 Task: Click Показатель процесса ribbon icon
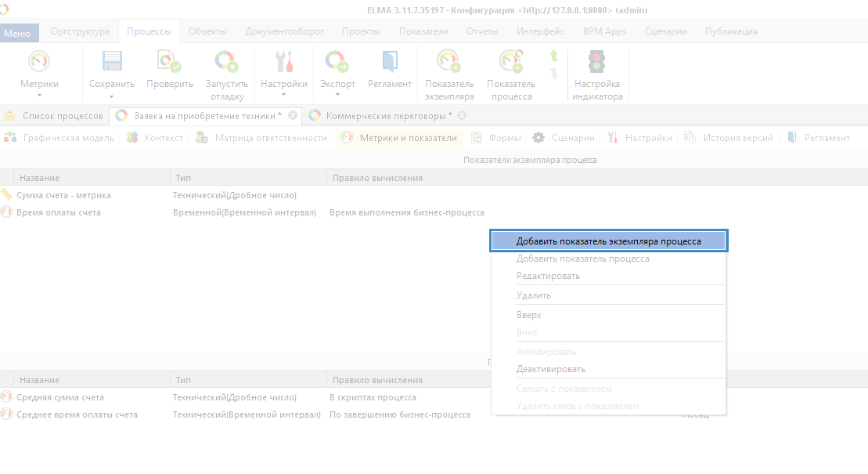(x=511, y=63)
